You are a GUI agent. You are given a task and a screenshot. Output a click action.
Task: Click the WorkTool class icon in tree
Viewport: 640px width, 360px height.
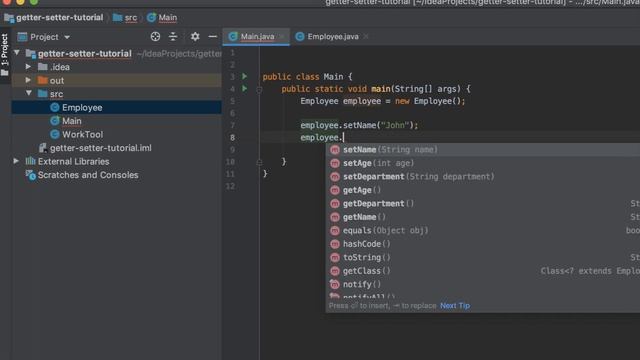pyautogui.click(x=54, y=134)
